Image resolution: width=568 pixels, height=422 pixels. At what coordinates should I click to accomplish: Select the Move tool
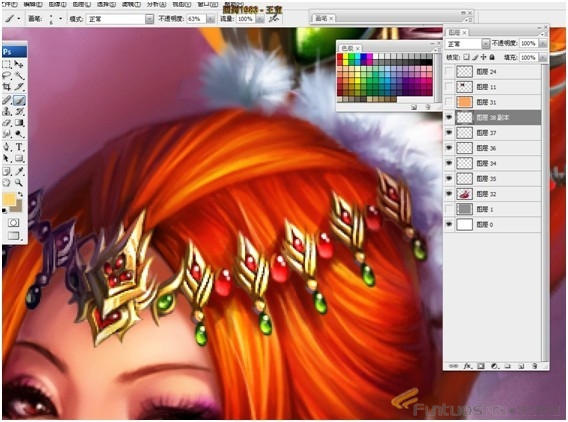click(19, 64)
